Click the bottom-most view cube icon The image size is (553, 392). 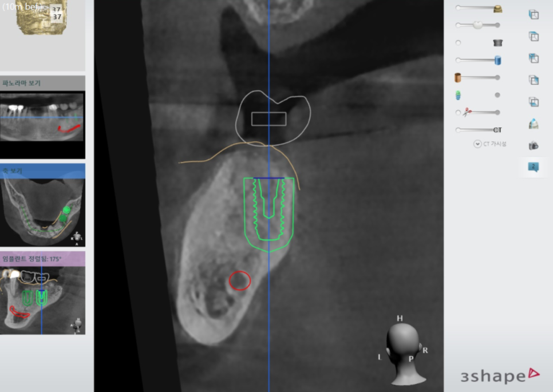coord(533,102)
